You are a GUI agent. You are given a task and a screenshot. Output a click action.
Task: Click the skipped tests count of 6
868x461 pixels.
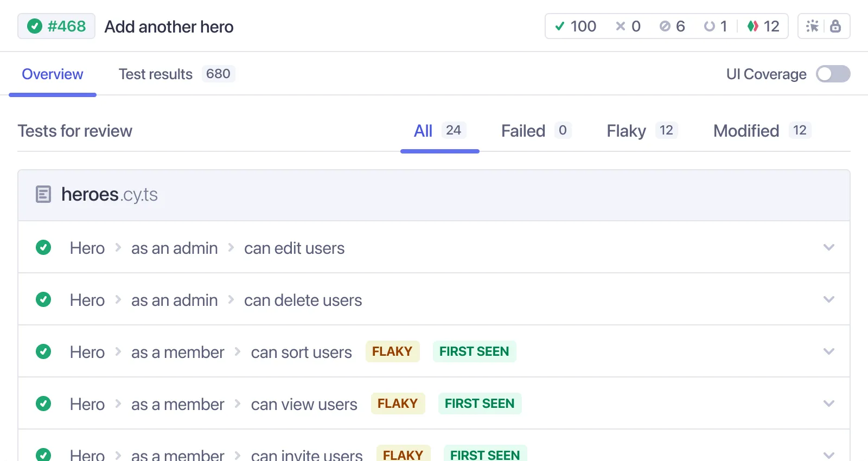(x=672, y=26)
